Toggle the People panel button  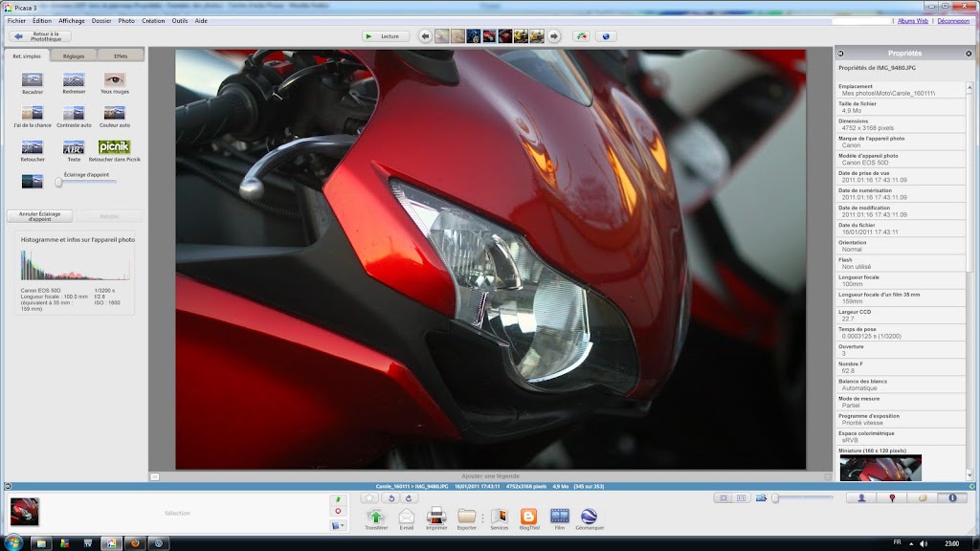pyautogui.click(x=861, y=497)
